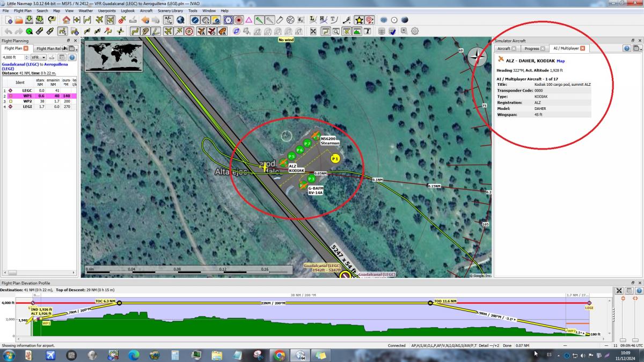Click the green circular reload icon
The height and width of the screenshot is (362, 644).
(29, 31)
